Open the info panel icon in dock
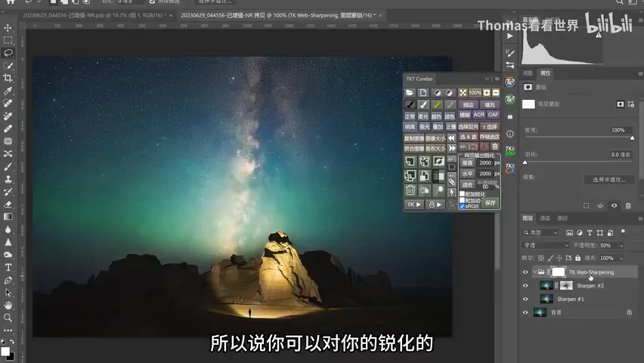This screenshot has width=644, height=363. point(509,134)
